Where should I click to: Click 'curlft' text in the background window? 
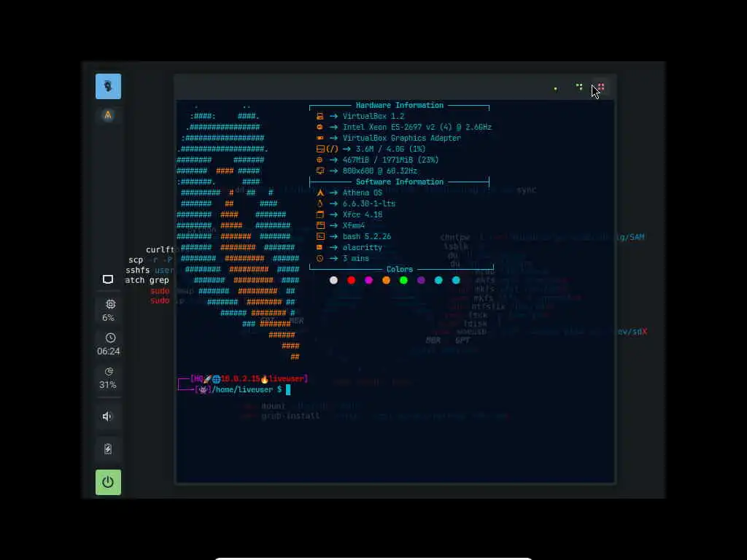(160, 249)
